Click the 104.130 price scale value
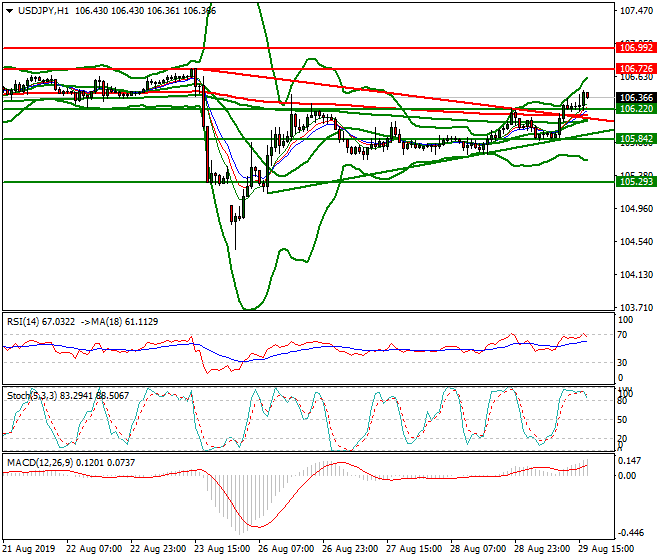The image size is (660, 560). (636, 275)
